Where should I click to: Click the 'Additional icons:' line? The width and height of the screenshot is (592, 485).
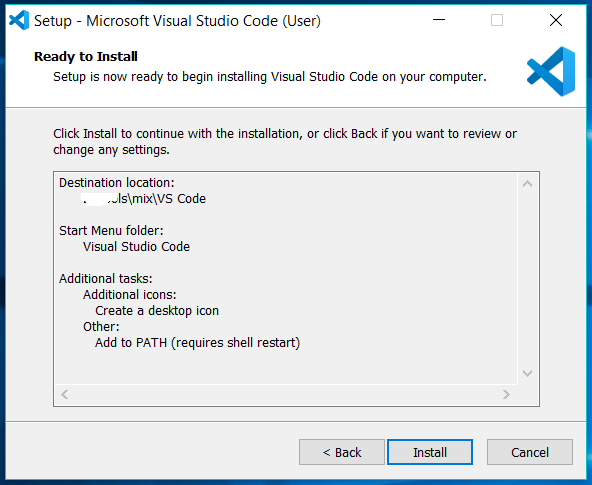130,294
